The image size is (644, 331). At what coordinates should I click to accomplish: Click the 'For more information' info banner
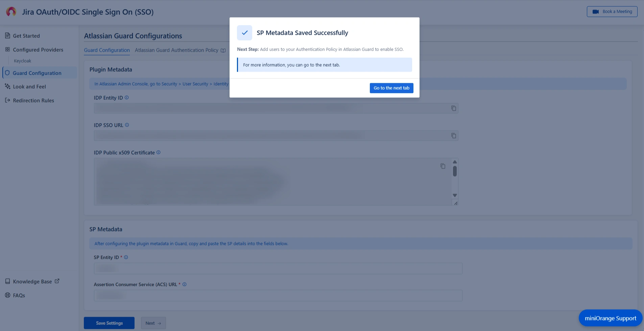[x=325, y=65]
